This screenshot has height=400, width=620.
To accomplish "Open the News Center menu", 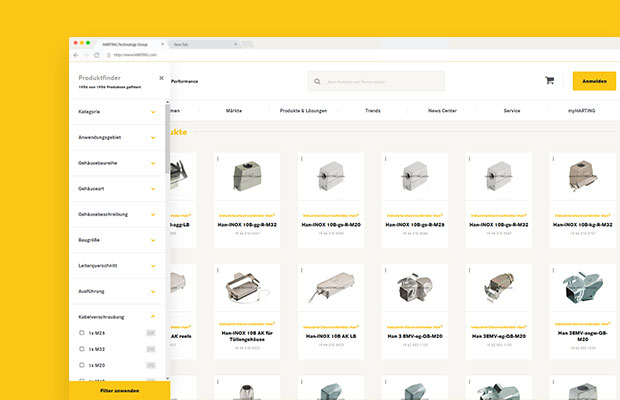I will (x=442, y=111).
